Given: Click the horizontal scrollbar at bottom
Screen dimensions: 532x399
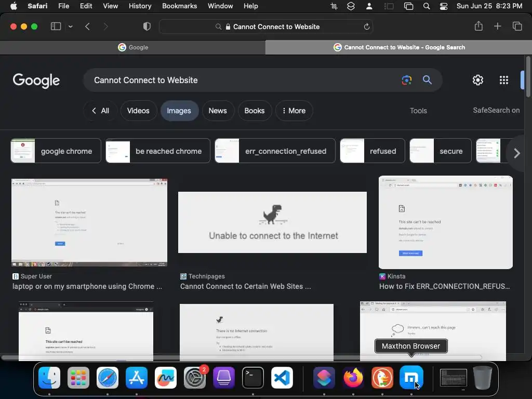Looking at the screenshot, I should point(241,357).
